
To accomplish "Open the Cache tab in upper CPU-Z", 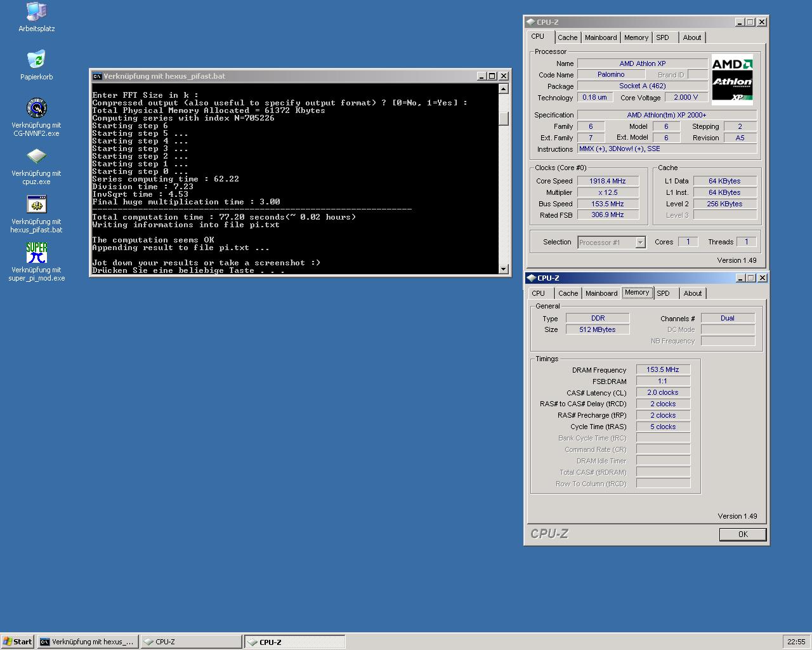I will point(568,37).
